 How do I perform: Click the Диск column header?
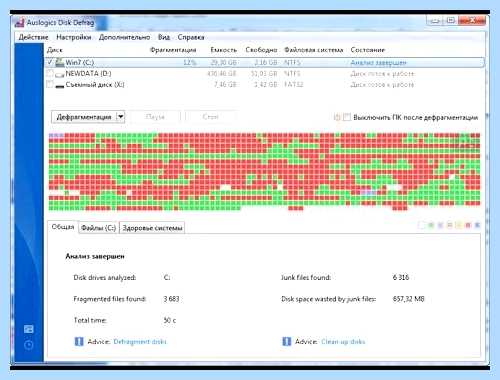pyautogui.click(x=55, y=50)
